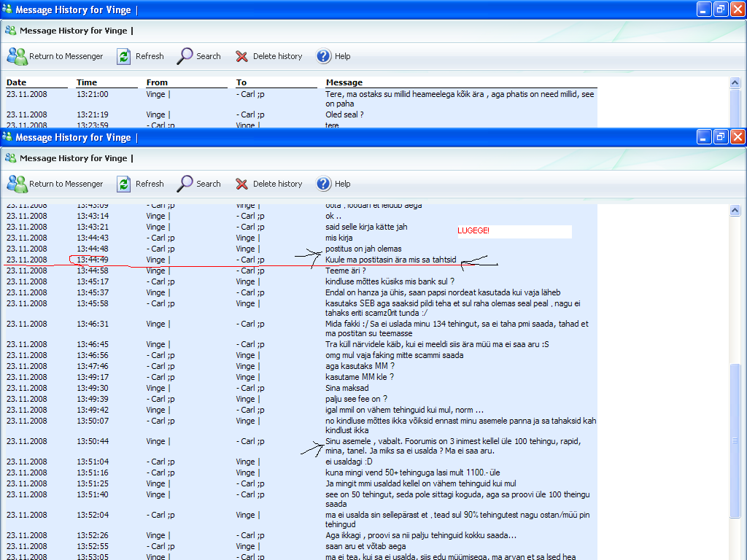Click the To column header
This screenshot has height=560, width=747.
[241, 82]
